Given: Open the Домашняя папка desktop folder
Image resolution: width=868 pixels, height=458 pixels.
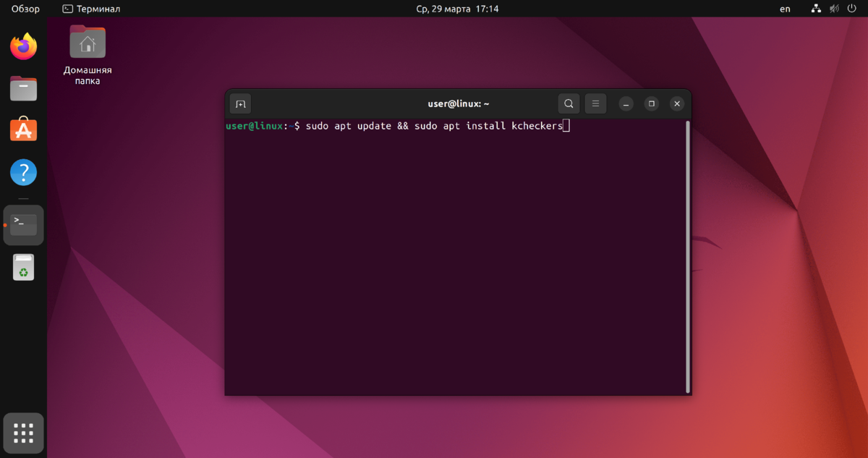Looking at the screenshot, I should pos(88,56).
